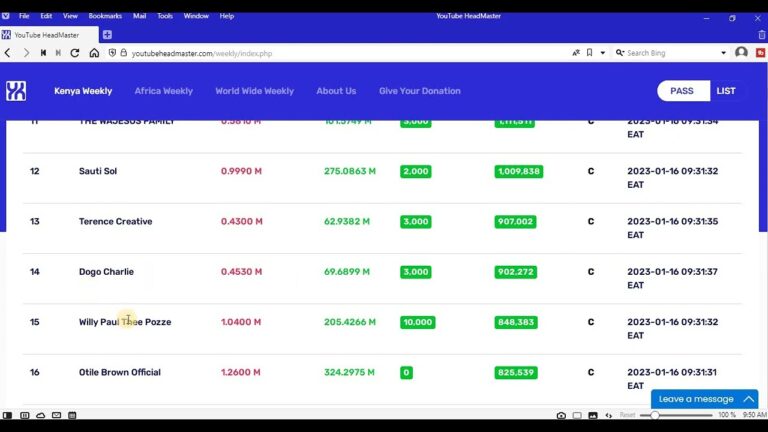Open the Tools menu

(165, 16)
